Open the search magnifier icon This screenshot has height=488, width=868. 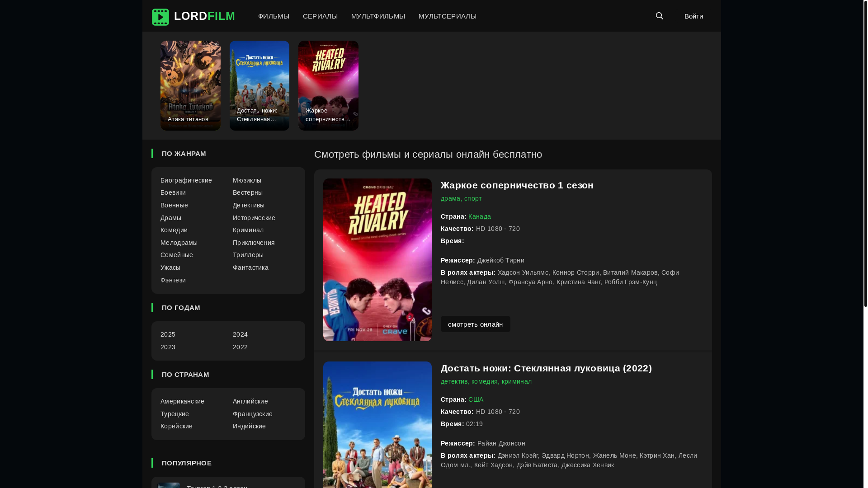click(x=660, y=16)
